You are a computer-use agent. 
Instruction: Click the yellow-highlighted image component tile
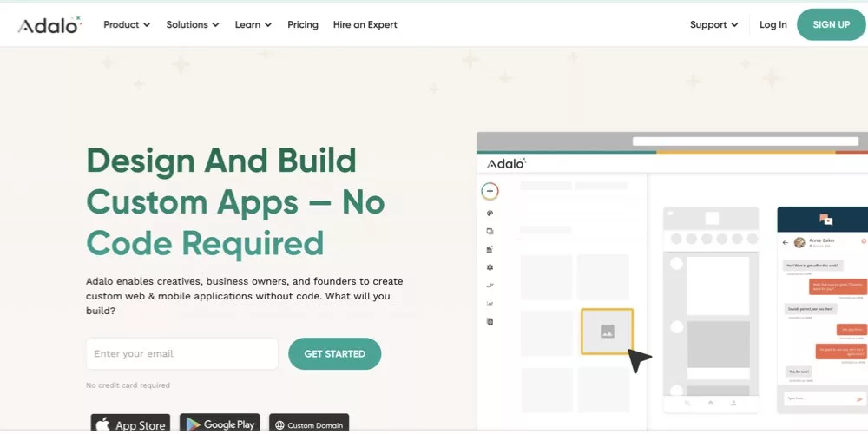tap(607, 331)
